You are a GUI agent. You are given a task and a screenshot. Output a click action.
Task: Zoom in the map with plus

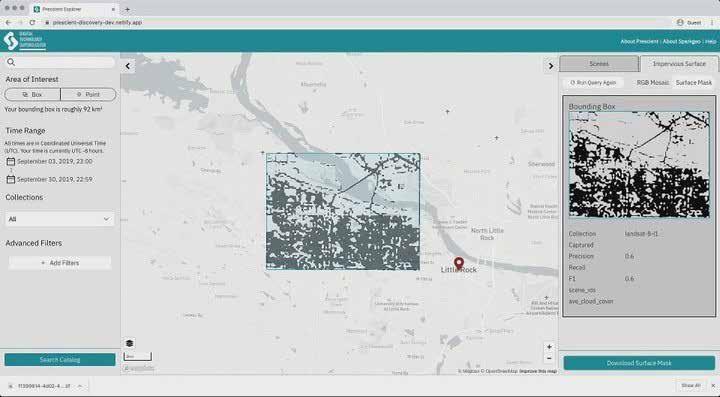pyautogui.click(x=549, y=347)
